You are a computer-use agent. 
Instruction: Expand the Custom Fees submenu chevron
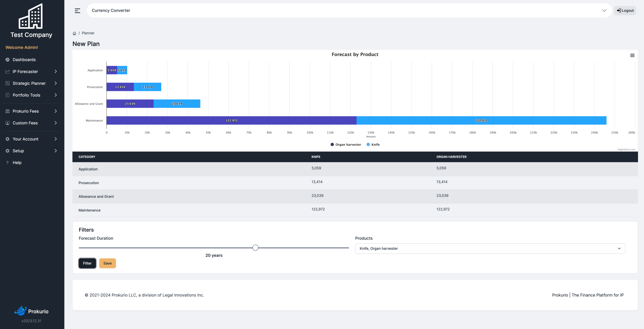[x=56, y=123]
